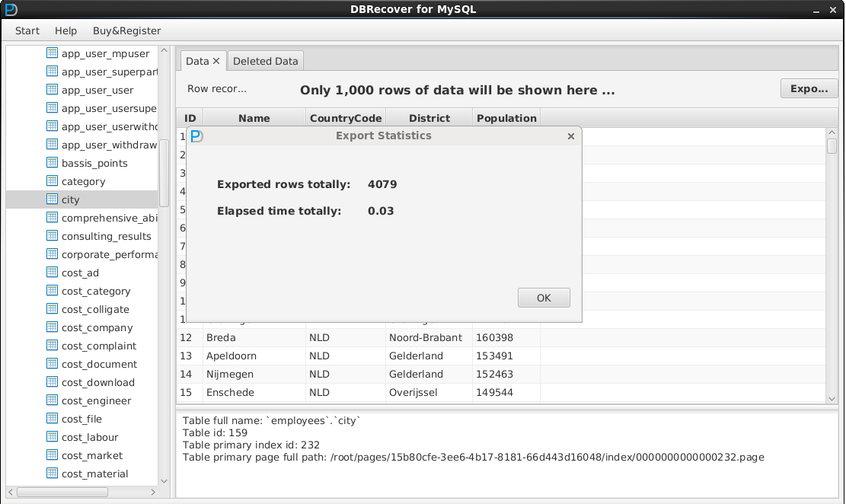Switch to the Deleted Data tab
This screenshot has height=504, width=846.
[265, 61]
